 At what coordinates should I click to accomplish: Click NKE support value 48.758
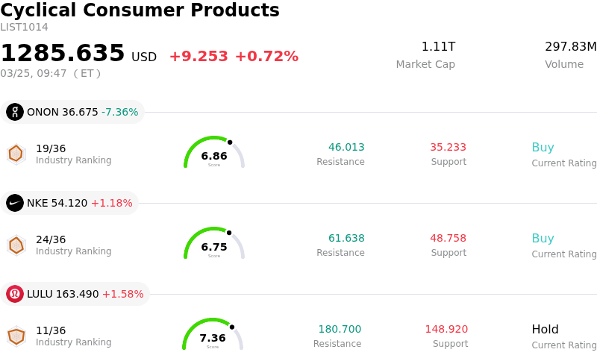point(448,239)
